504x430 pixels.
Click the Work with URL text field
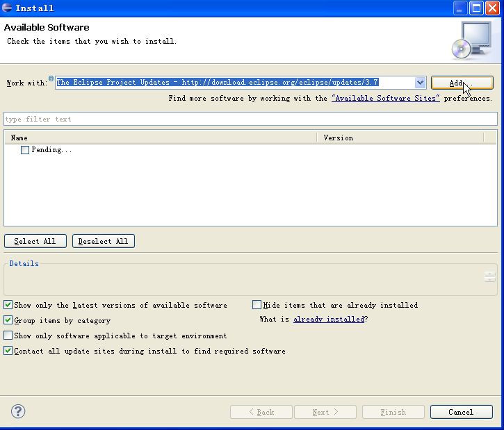coord(235,83)
